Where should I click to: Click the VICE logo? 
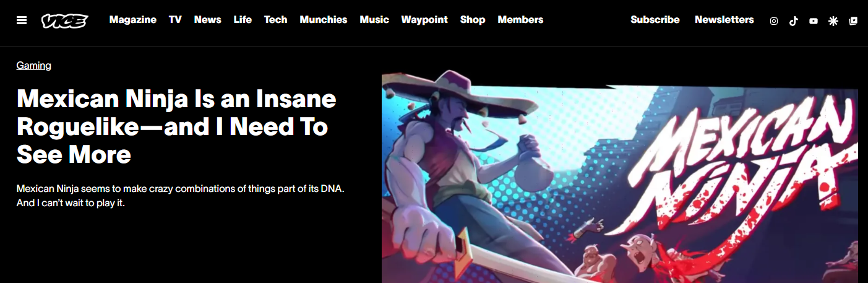(x=64, y=20)
